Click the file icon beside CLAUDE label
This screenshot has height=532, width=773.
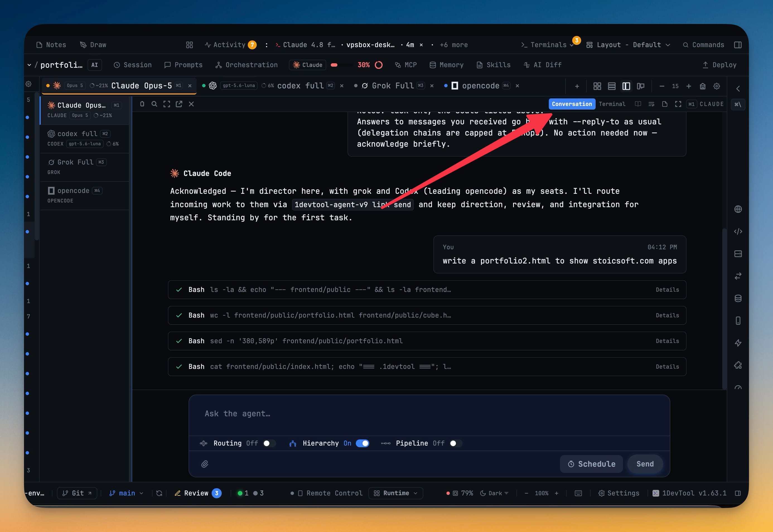665,104
